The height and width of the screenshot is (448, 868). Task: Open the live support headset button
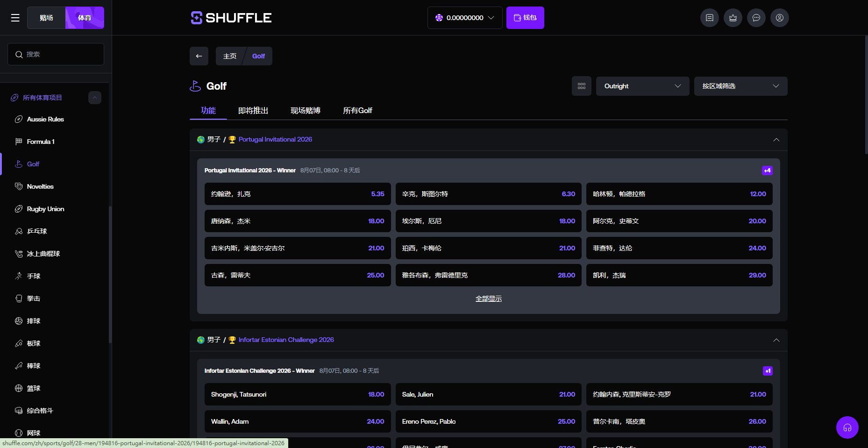click(x=847, y=427)
